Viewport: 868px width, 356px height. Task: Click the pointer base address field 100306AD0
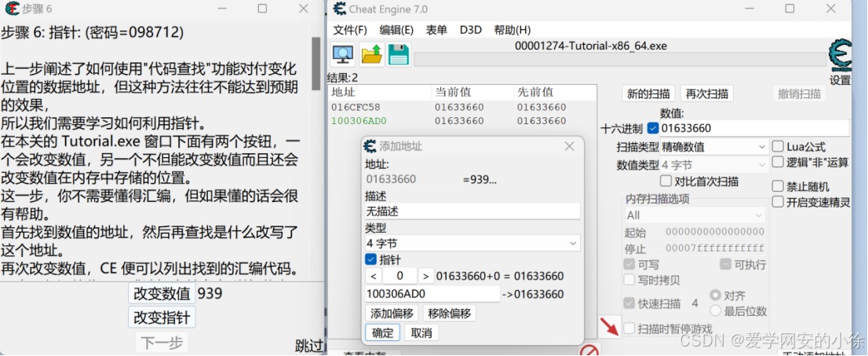click(432, 294)
